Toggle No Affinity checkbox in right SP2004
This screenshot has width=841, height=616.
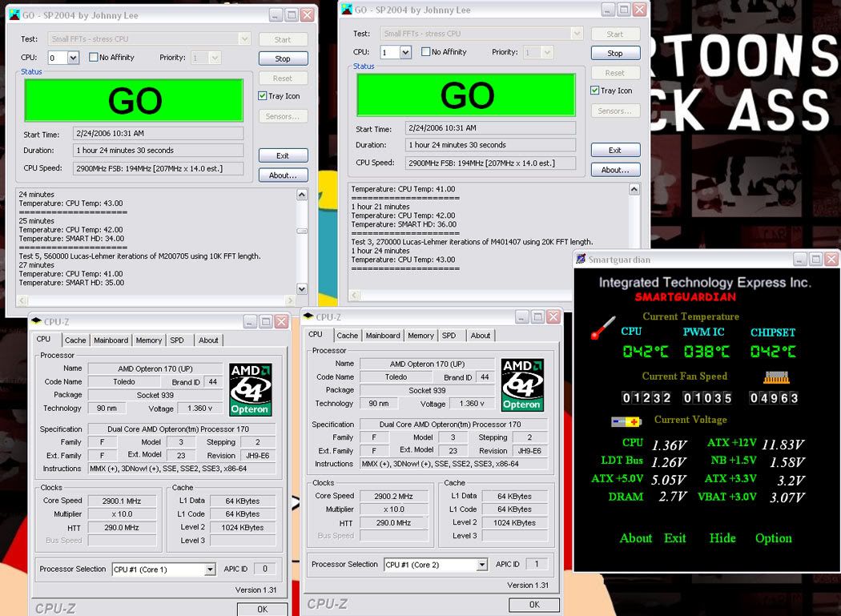(426, 51)
